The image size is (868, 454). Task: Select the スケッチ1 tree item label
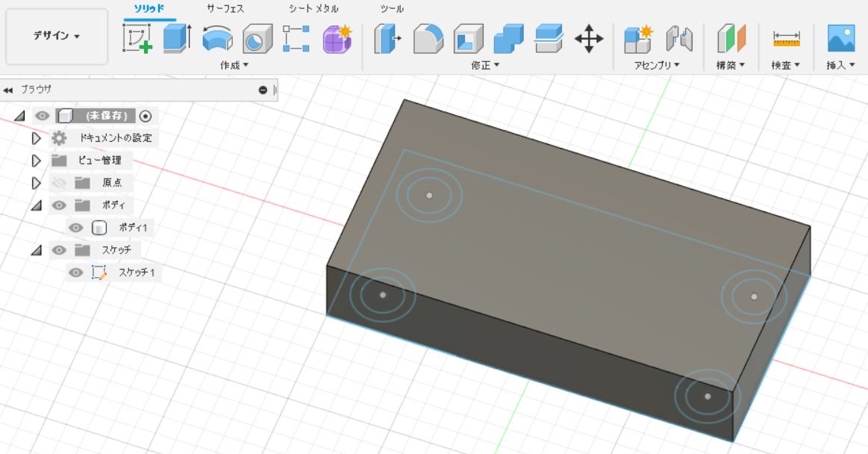pyautogui.click(x=137, y=273)
